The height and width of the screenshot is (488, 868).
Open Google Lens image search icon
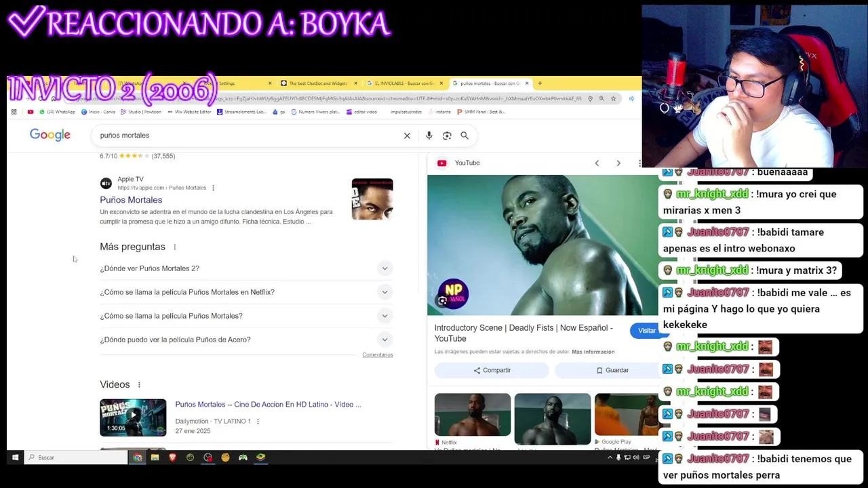(447, 136)
